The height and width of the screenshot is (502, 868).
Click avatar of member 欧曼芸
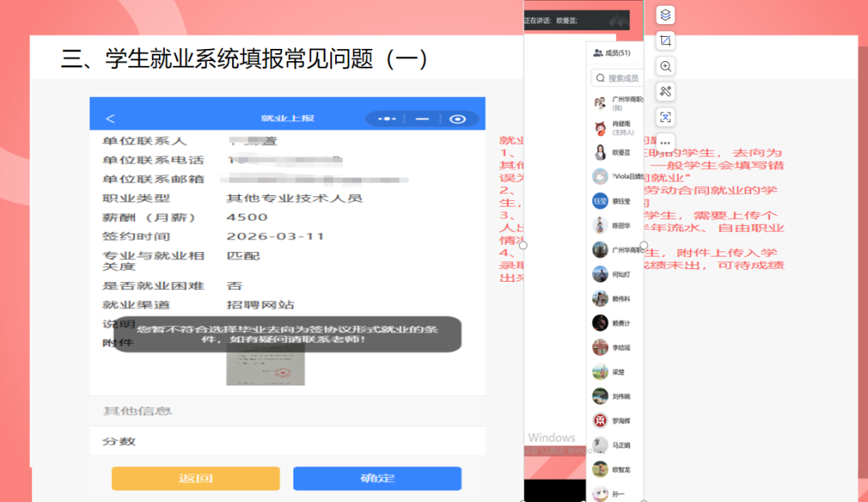[x=600, y=152]
